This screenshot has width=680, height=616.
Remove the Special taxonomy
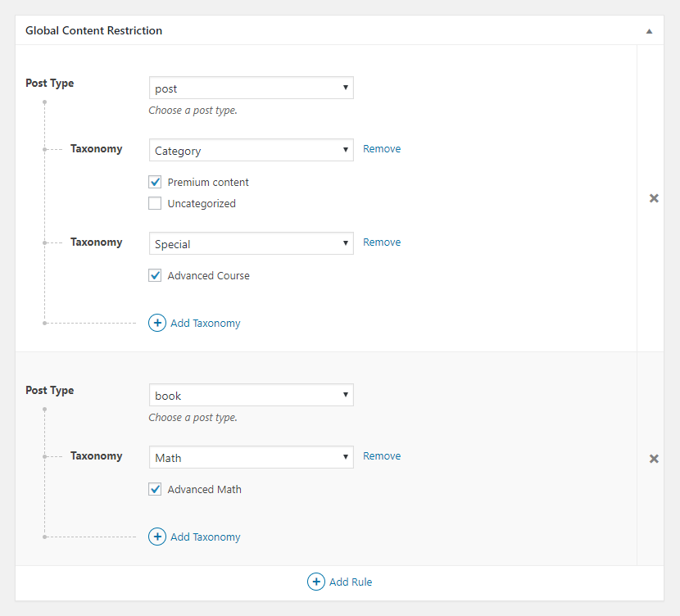(x=382, y=242)
